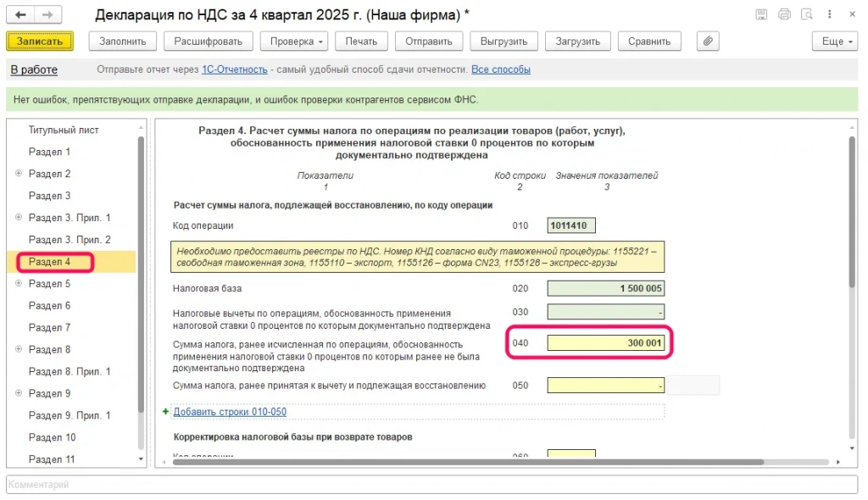This screenshot has width=868, height=500.
Task: Expand Раздел 2 tree node
Action: [19, 174]
